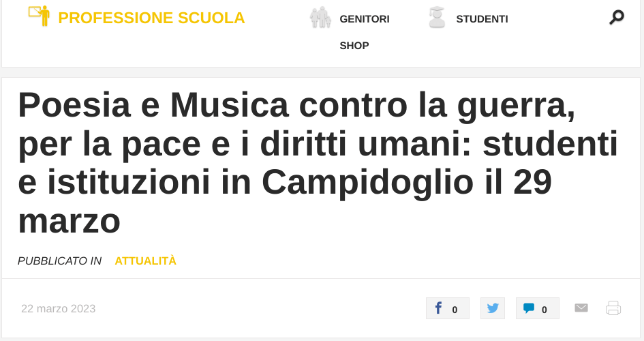The width and height of the screenshot is (644, 341).
Task: Open the Genitori menu item
Action: pyautogui.click(x=364, y=19)
